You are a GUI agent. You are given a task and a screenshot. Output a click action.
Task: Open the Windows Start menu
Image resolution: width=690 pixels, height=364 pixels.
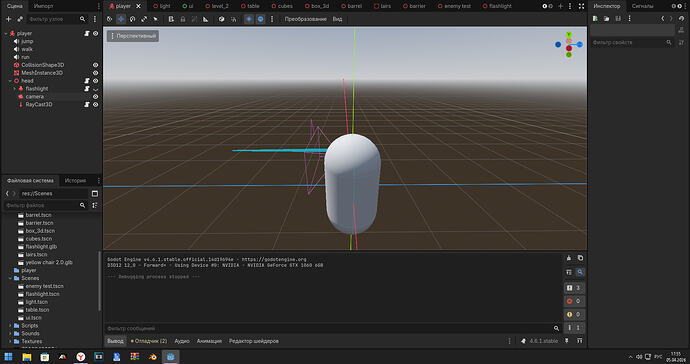8,357
